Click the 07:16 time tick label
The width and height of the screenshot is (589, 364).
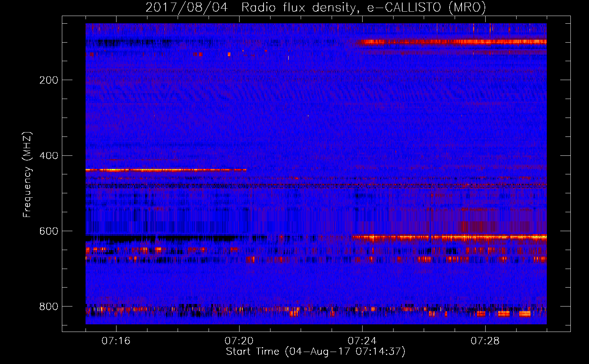[x=116, y=341]
